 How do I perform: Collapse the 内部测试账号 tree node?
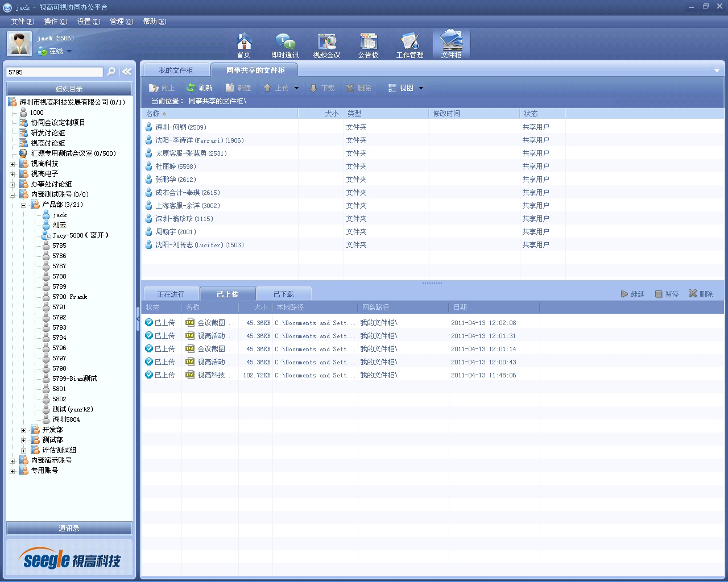(13, 195)
